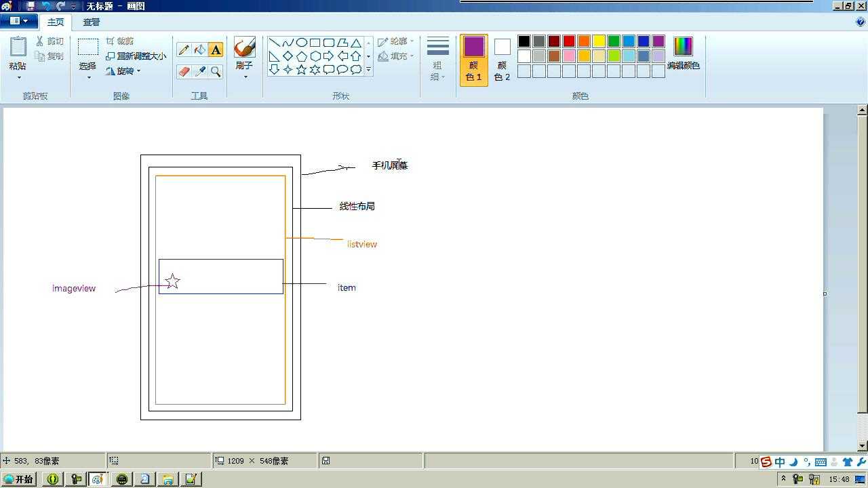Click Copy (复制) in the clipboard group
Image resolution: width=868 pixels, height=488 pixels.
(x=50, y=56)
